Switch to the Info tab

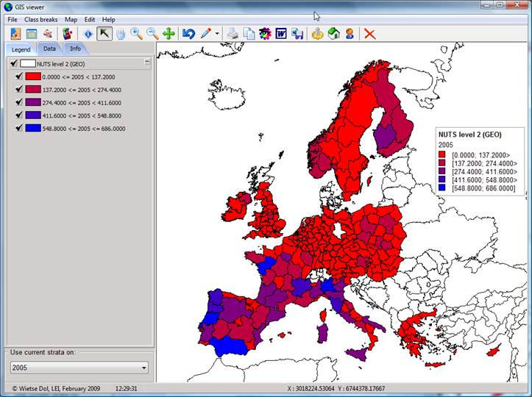75,49
